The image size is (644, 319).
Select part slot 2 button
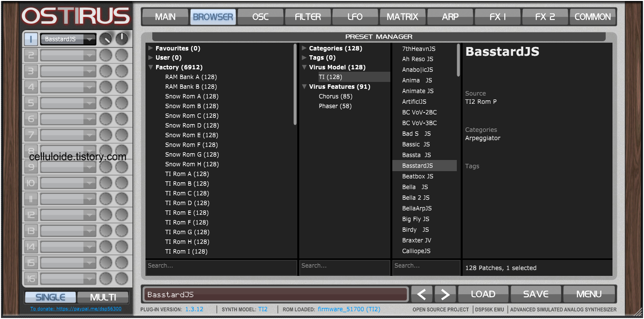(x=31, y=55)
